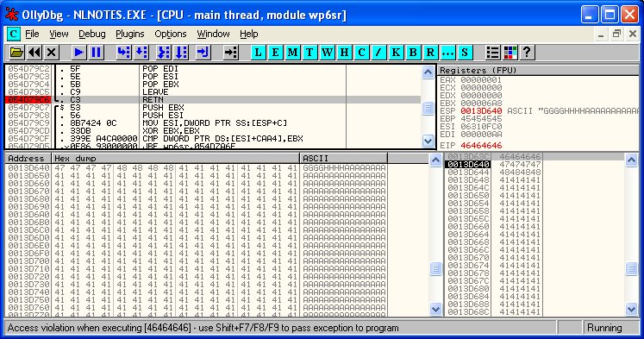Open Run trace via dots button
This screenshot has width=644, height=339.
(x=447, y=52)
